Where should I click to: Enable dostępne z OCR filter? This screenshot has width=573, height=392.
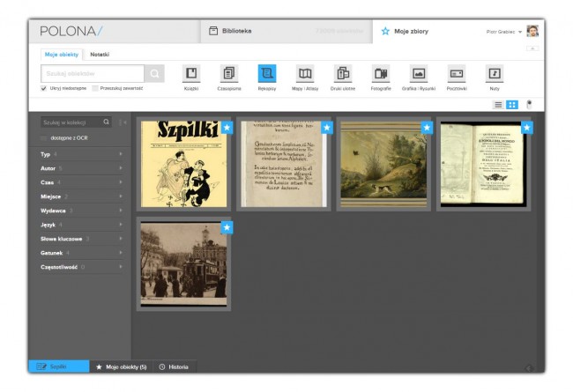click(x=43, y=138)
